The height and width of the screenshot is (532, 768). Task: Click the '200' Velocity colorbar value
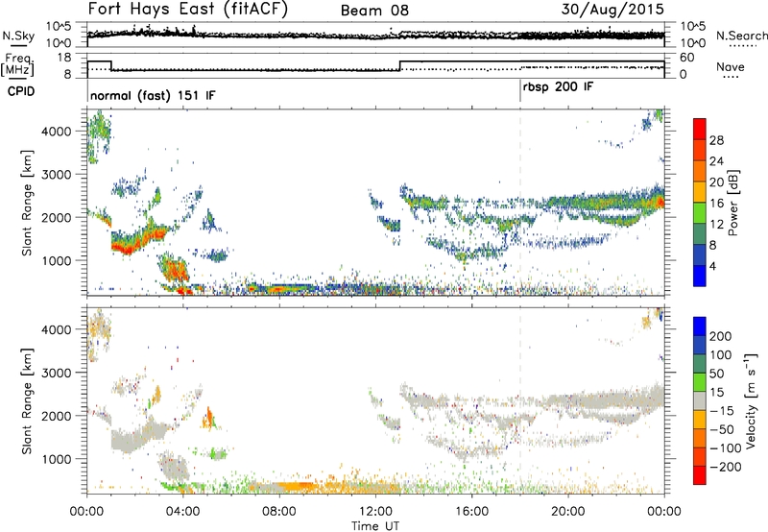(x=721, y=336)
